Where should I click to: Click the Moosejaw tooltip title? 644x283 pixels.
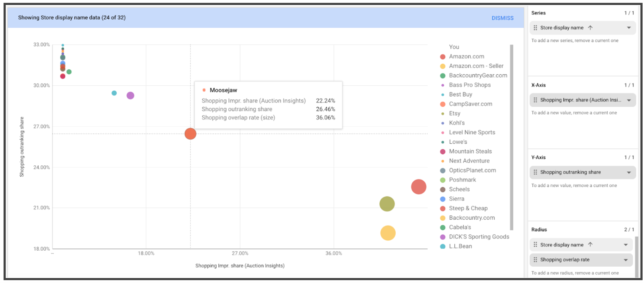223,90
